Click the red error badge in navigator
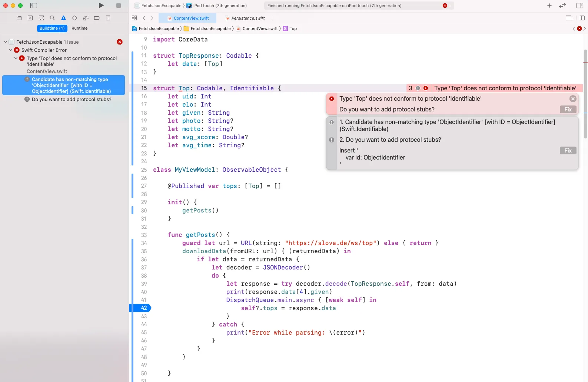 coord(120,42)
